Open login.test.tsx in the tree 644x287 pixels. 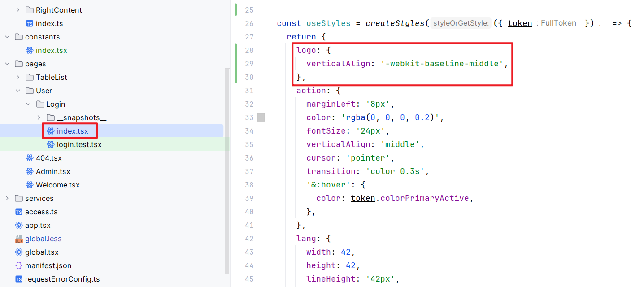[x=79, y=144]
